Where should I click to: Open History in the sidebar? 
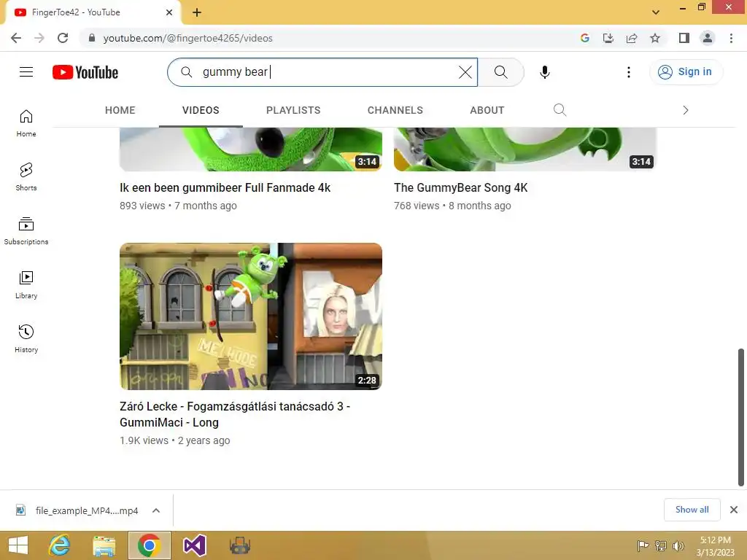pos(26,338)
